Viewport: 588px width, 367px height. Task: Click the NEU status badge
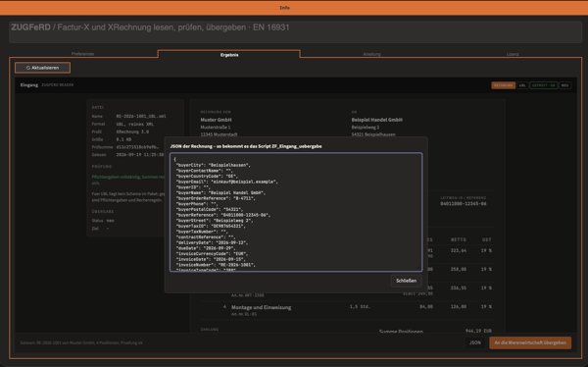[x=564, y=85]
